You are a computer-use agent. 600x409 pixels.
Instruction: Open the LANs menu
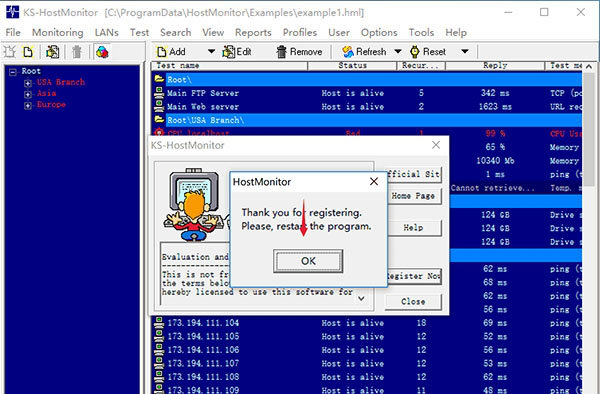pyautogui.click(x=106, y=33)
